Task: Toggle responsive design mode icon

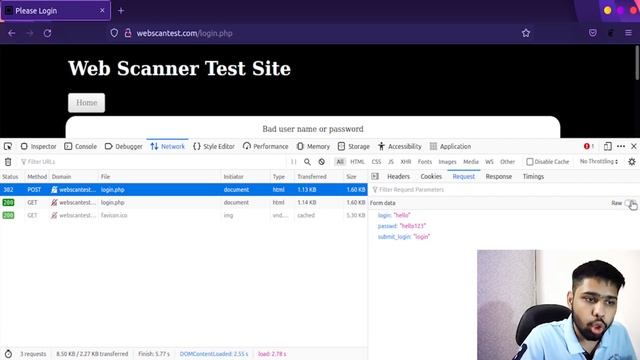Action: [x=607, y=146]
